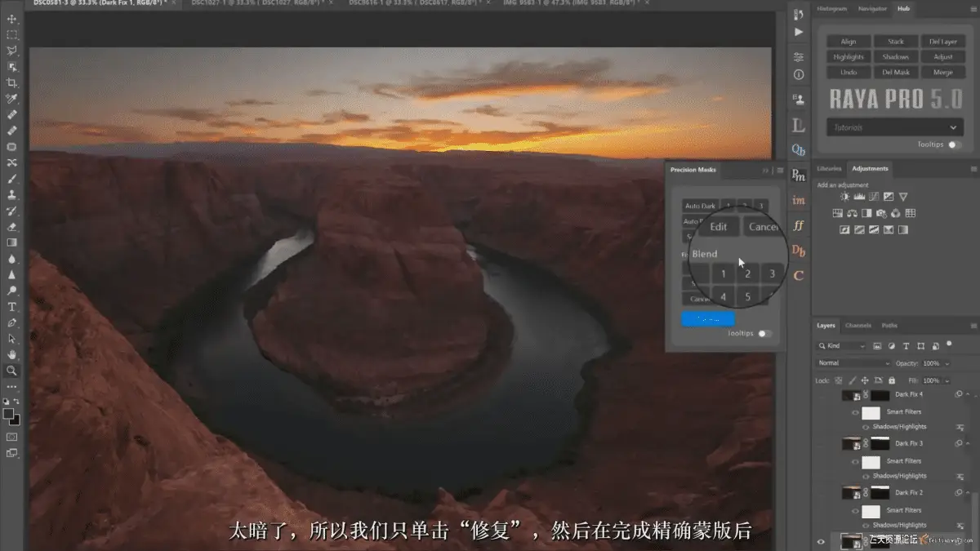Open the ff plugin panel icon
This screenshot has width=980, height=551.
click(x=799, y=225)
